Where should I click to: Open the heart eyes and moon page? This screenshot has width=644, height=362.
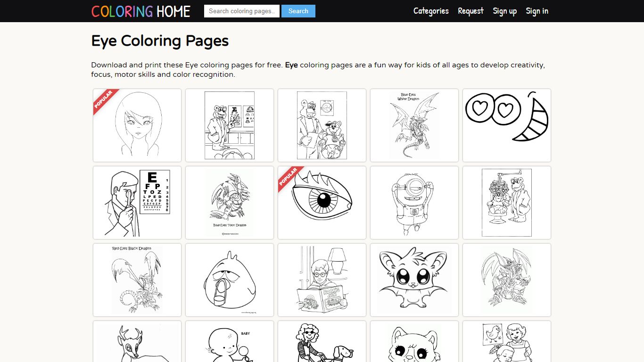tap(507, 125)
